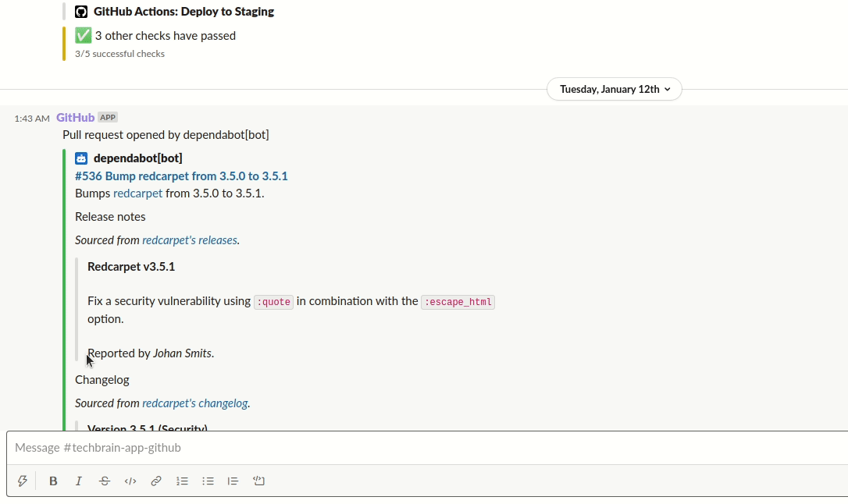Toggle blockquote formatting
The width and height of the screenshot is (848, 504).
pos(233,481)
